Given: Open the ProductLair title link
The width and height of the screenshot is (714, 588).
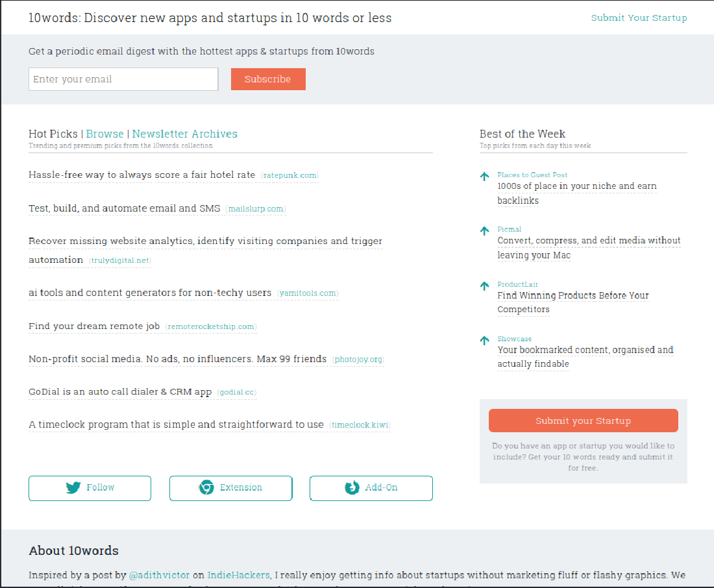Looking at the screenshot, I should (x=518, y=284).
